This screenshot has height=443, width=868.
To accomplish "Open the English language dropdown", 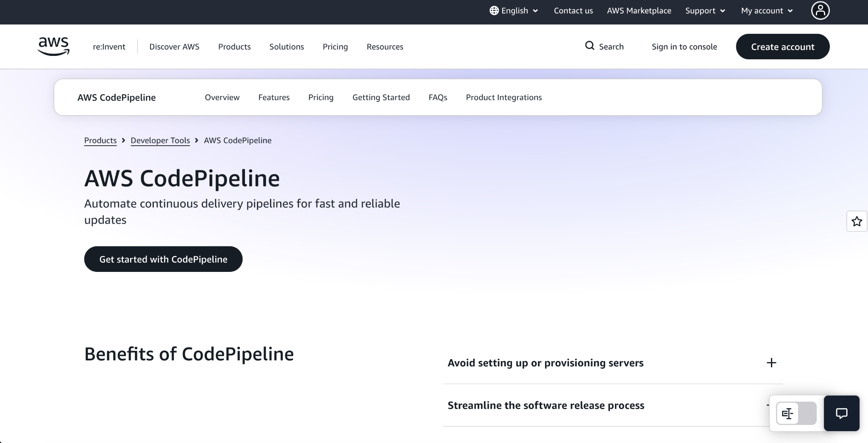I will click(x=514, y=11).
